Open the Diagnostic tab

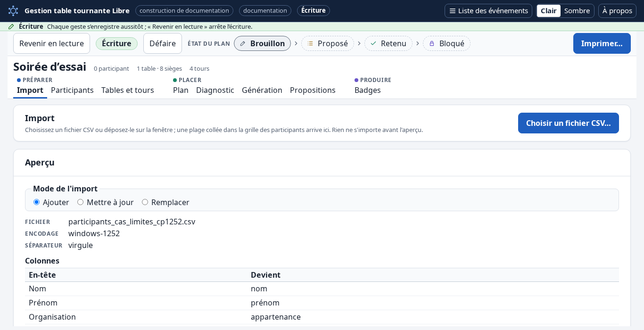point(215,90)
